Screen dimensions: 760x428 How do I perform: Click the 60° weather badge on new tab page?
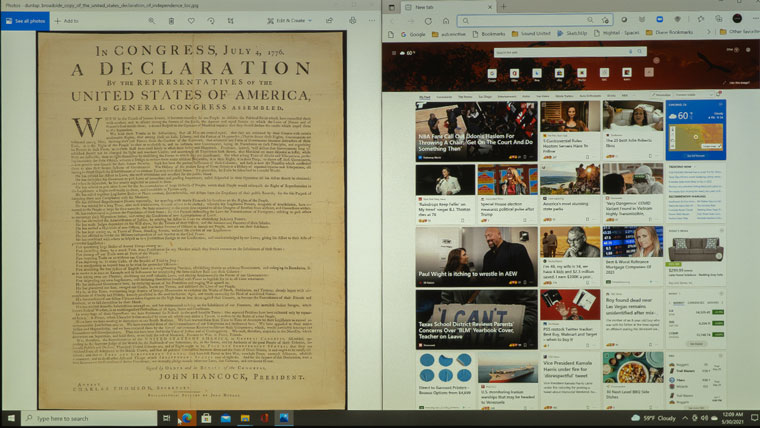click(408, 53)
